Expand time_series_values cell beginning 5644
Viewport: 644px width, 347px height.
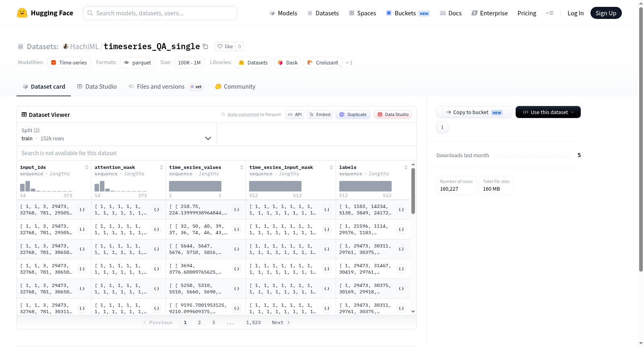pos(237,249)
